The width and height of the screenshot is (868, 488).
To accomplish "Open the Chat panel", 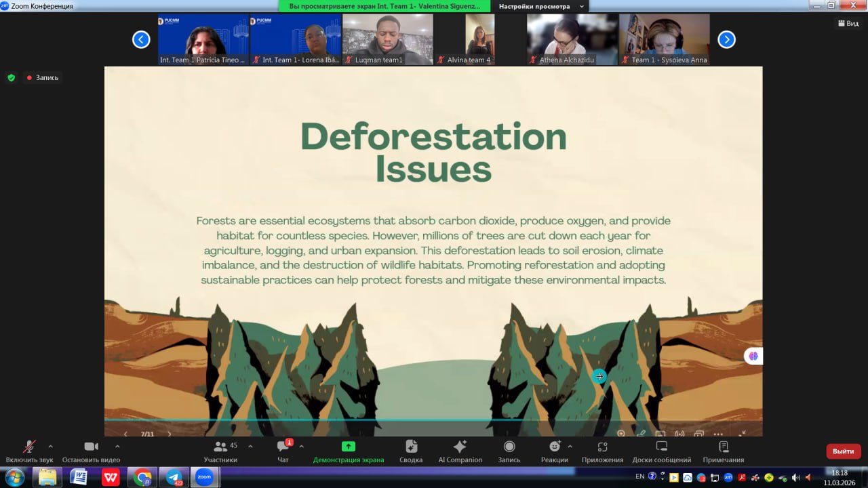I will point(283,447).
